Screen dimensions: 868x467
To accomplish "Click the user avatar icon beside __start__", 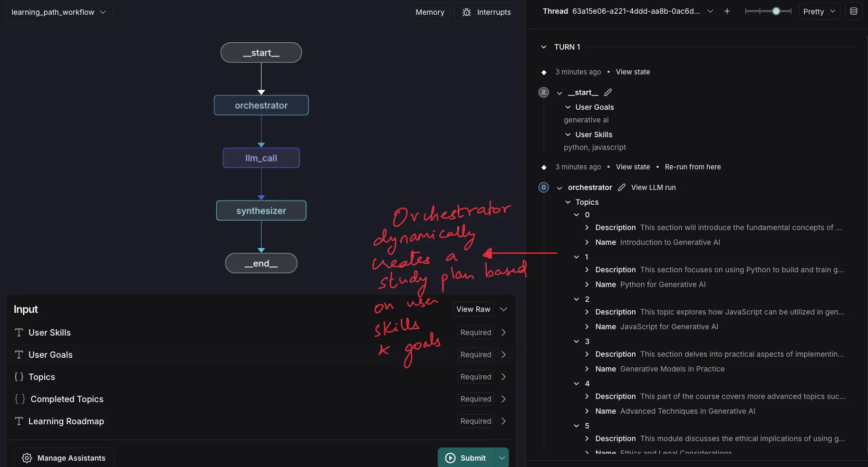I will (544, 92).
